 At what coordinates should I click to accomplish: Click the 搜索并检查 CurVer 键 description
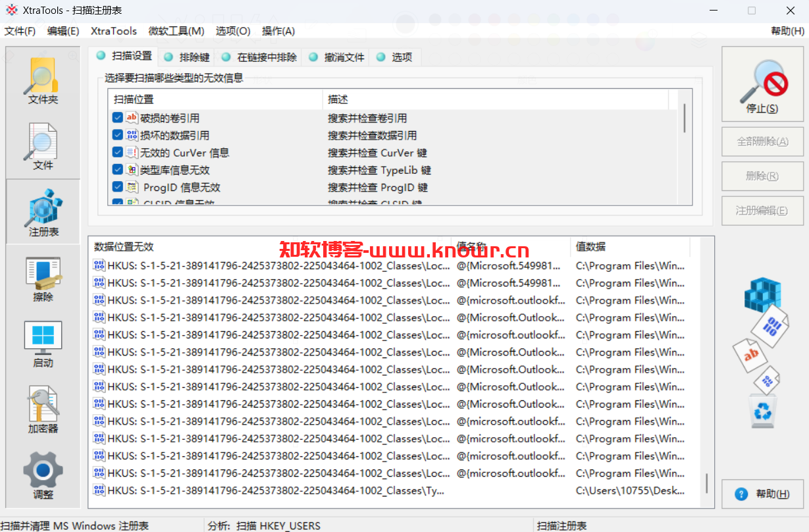pos(378,152)
